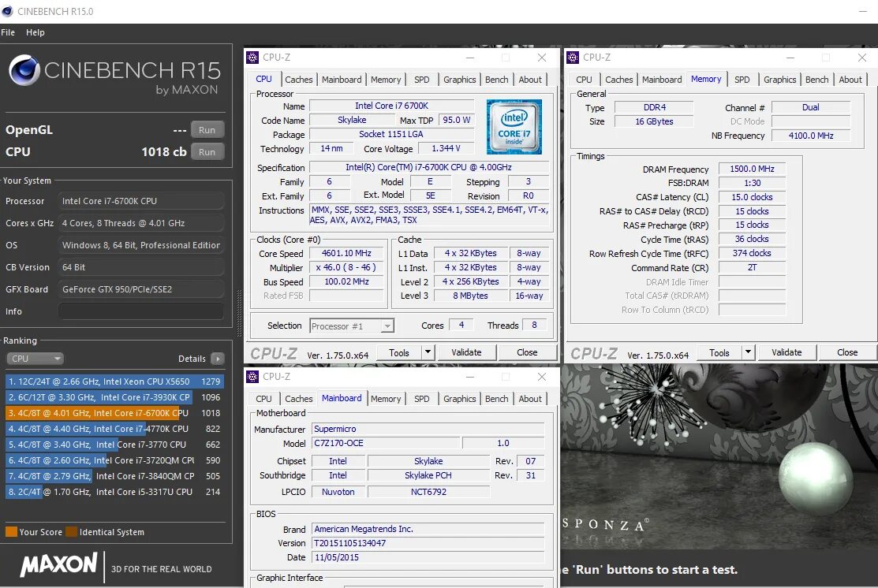This screenshot has height=588, width=878.
Task: Select highlighted ranking row i7-6700K CPU
Action: tap(115, 413)
